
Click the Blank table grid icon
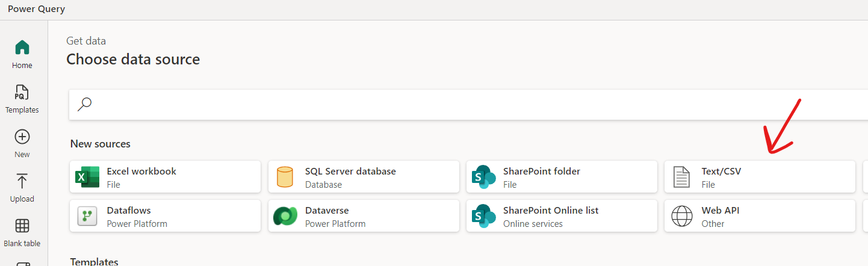tap(22, 226)
